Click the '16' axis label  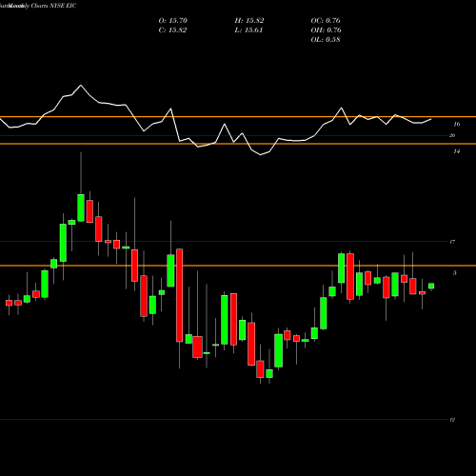pos(456,125)
